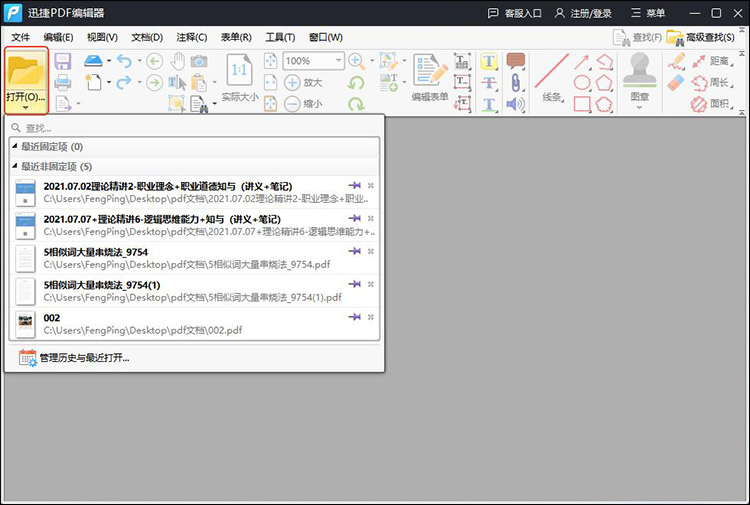750x505 pixels.
Task: Select the oval shape tool
Action: coord(582,82)
